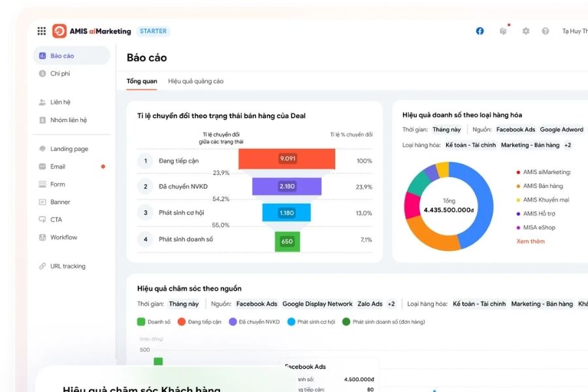Click the green 650 funnel bar
Viewport: 588px width, 392px height.
pyautogui.click(x=287, y=241)
